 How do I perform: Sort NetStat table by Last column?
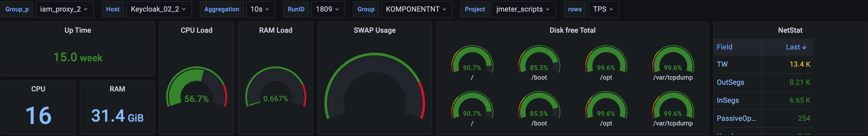tap(788, 47)
